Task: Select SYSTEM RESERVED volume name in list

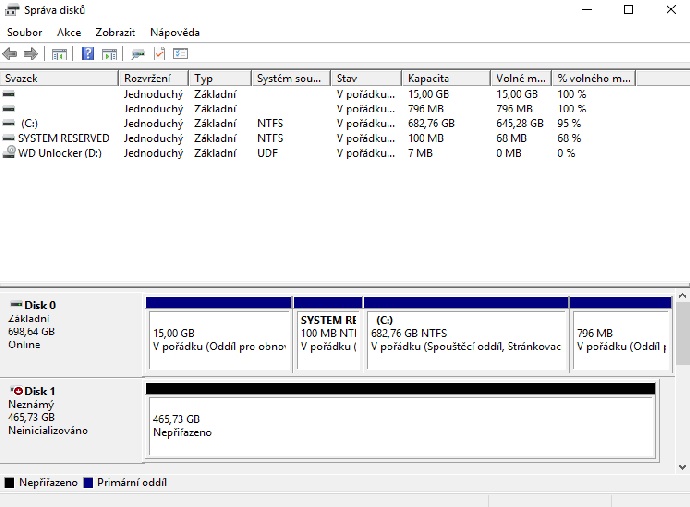Action: pyautogui.click(x=63, y=138)
